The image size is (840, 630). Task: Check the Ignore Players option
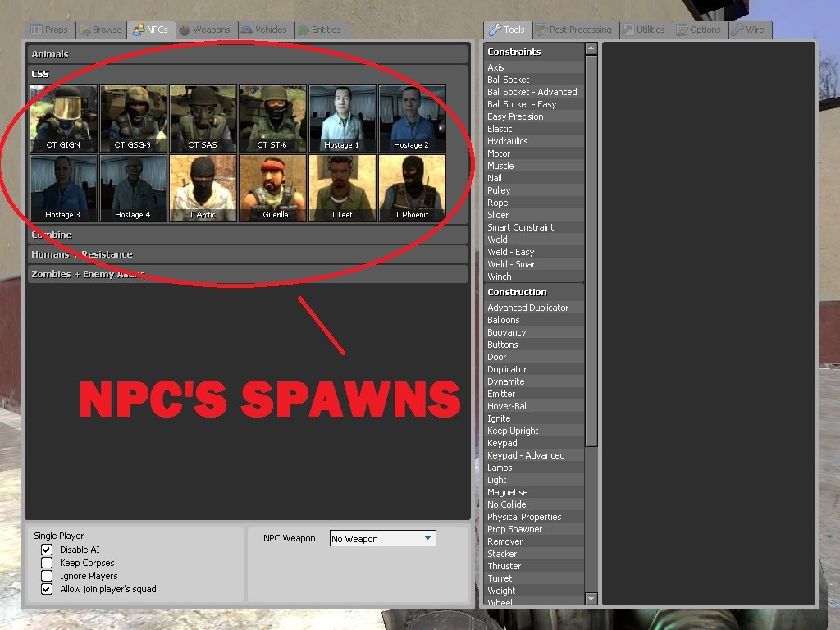pos(46,576)
